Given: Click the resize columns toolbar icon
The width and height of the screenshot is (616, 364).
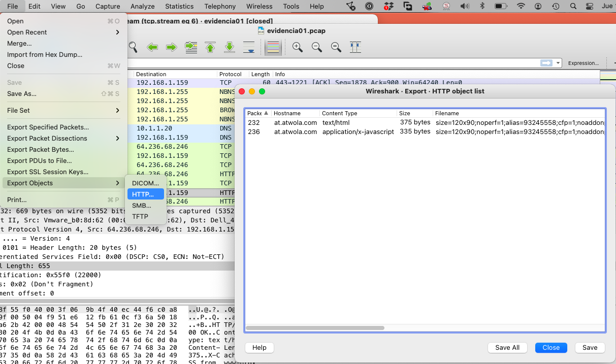Looking at the screenshot, I should click(x=355, y=47).
